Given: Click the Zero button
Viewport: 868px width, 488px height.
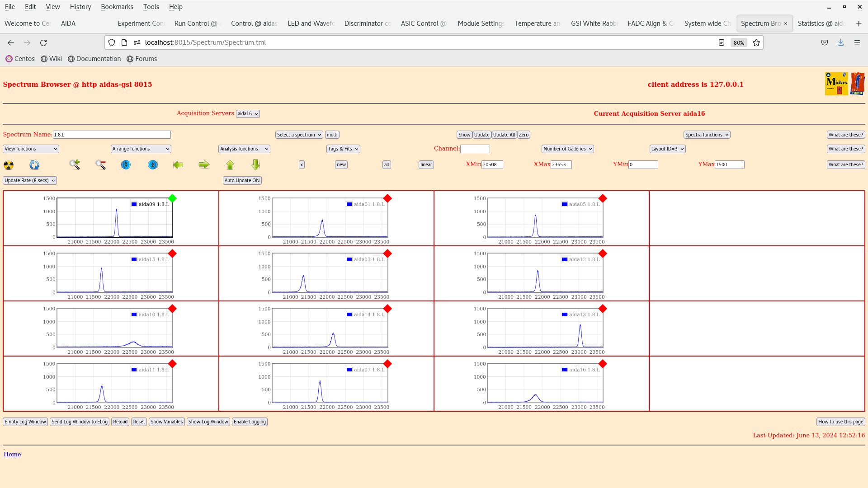Looking at the screenshot, I should pos(524,135).
